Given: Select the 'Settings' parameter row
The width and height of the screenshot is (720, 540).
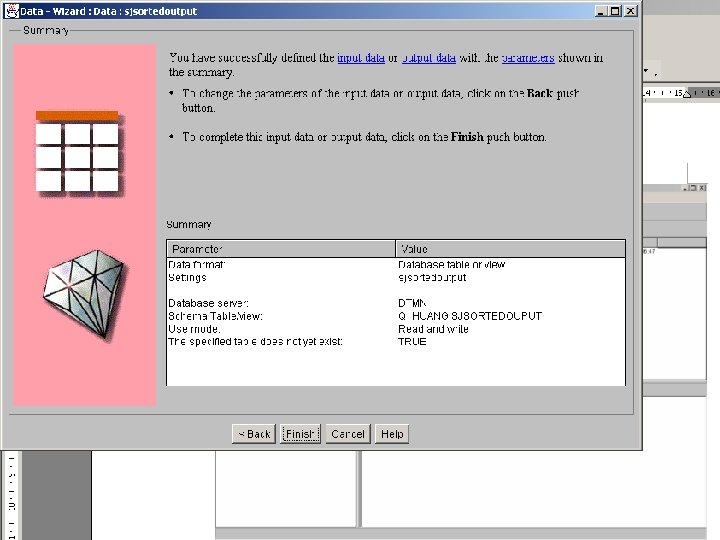Looking at the screenshot, I should point(396,277).
